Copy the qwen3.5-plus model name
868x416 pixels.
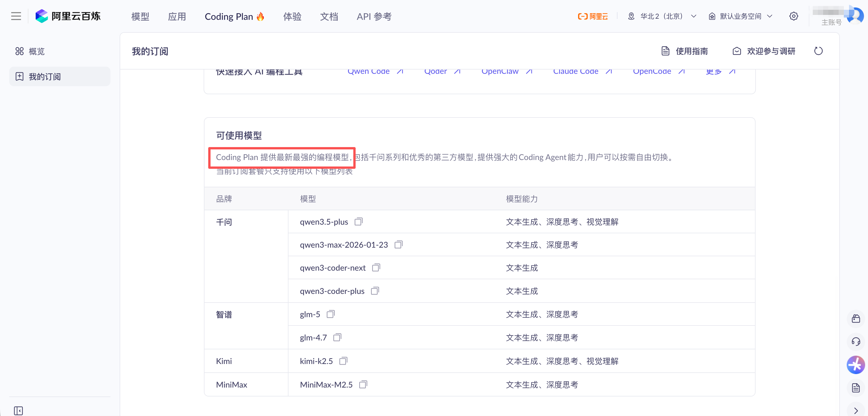click(x=359, y=222)
